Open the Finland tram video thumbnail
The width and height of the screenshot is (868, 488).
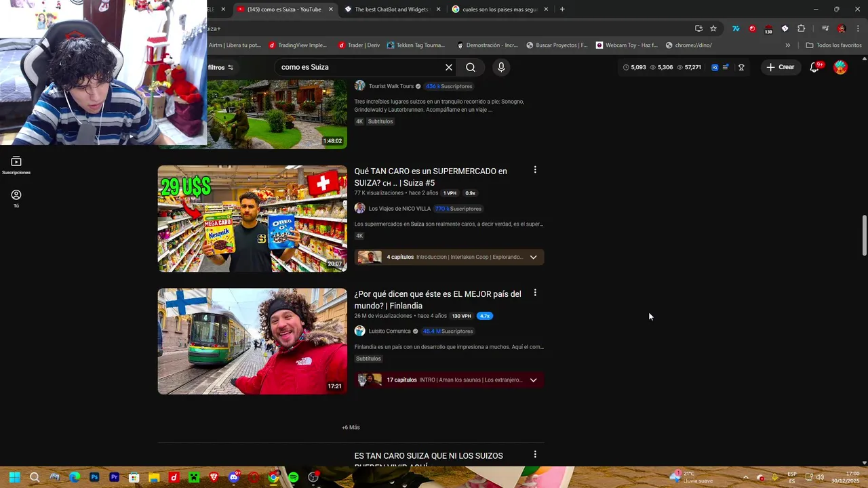click(x=252, y=342)
